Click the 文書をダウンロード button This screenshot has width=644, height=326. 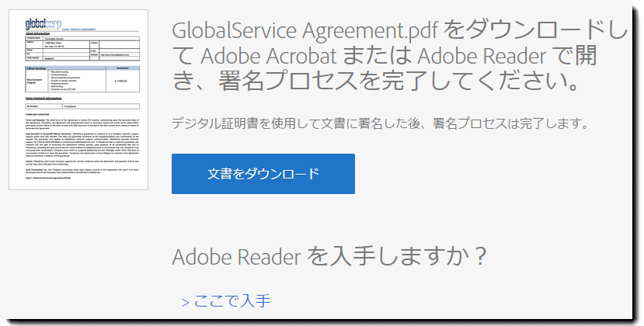(x=263, y=174)
